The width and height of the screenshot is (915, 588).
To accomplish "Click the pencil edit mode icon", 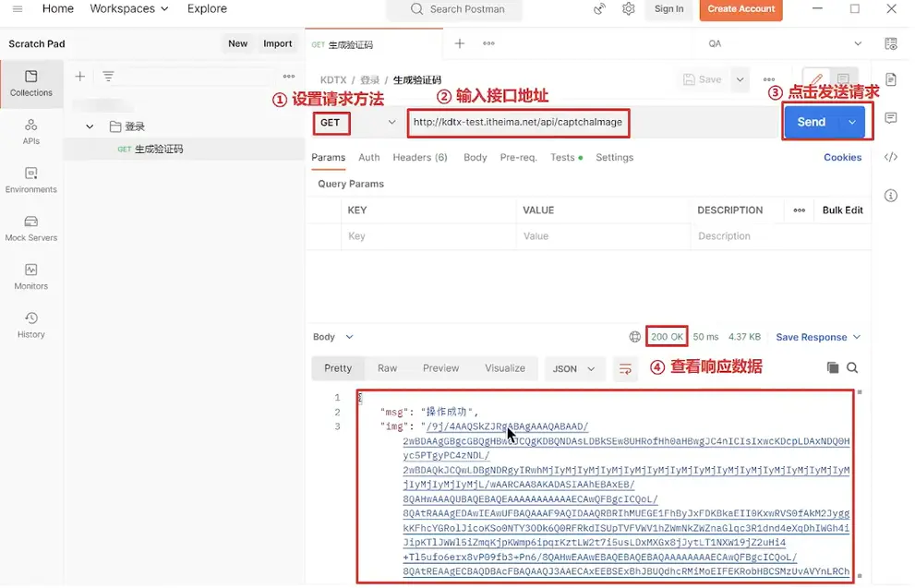I will click(816, 79).
